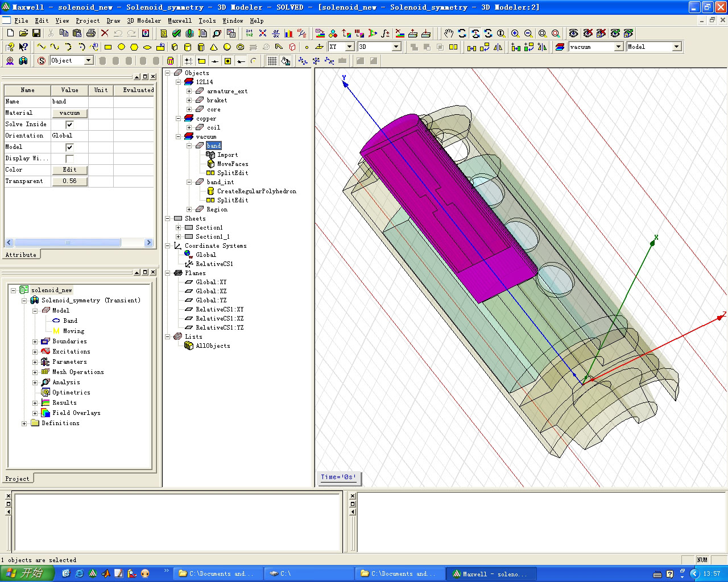The width and height of the screenshot is (728, 582).
Task: Select the Draw Box tool
Action: click(x=175, y=47)
